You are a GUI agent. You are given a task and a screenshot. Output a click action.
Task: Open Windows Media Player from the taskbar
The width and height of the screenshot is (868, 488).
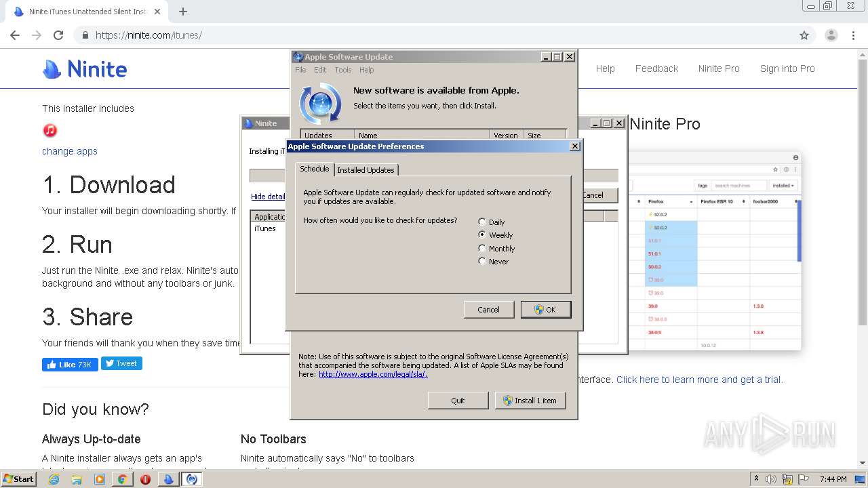point(100,479)
